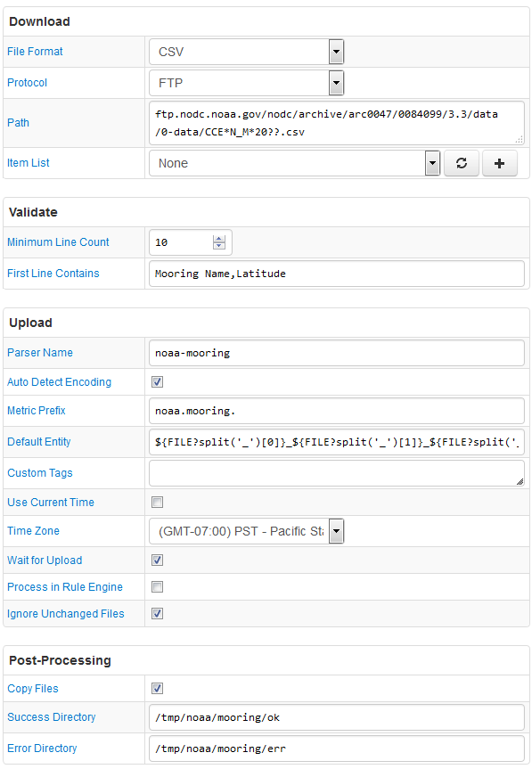This screenshot has height=769, width=532.
Task: Click the Post-Processing section heading
Action: [60, 660]
